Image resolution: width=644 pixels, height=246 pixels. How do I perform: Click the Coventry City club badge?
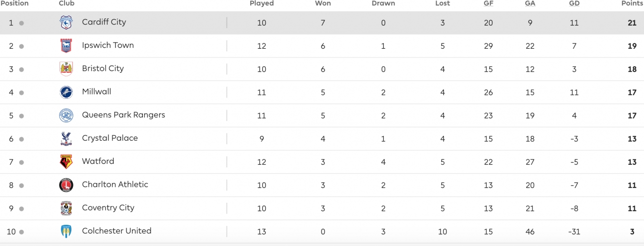[x=66, y=208]
